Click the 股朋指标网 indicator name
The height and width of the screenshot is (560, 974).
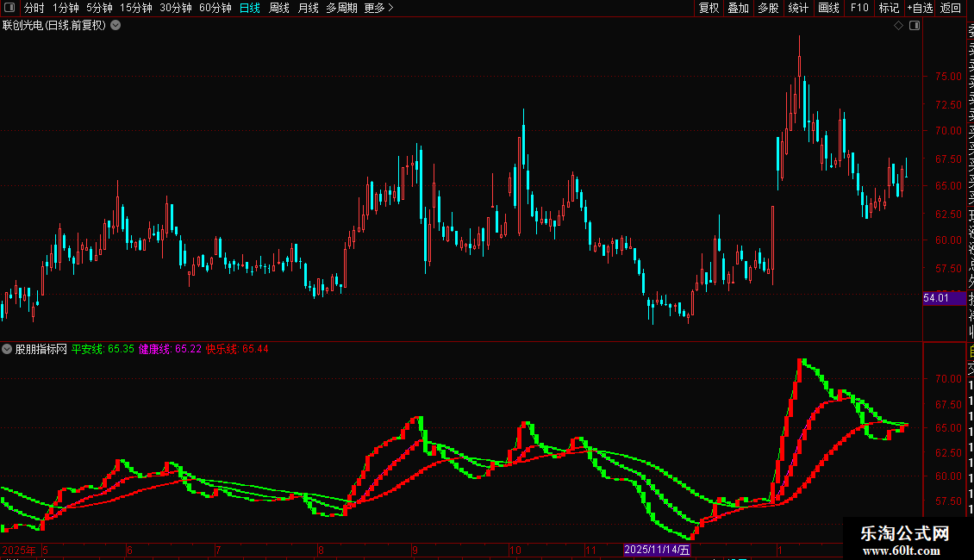[x=41, y=349]
